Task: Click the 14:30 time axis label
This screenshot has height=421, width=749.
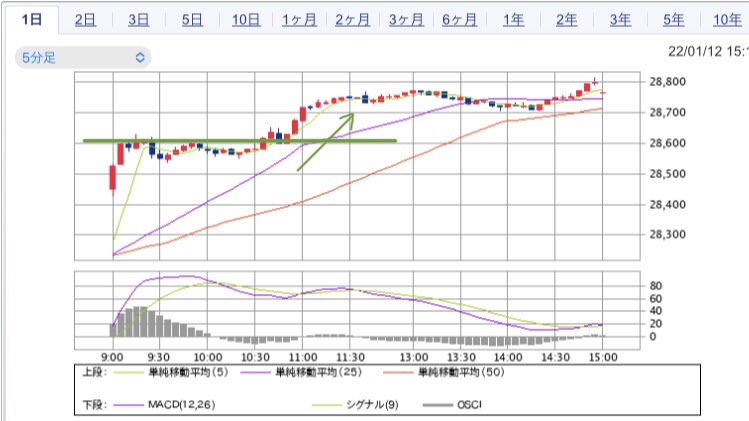Action: [x=556, y=357]
